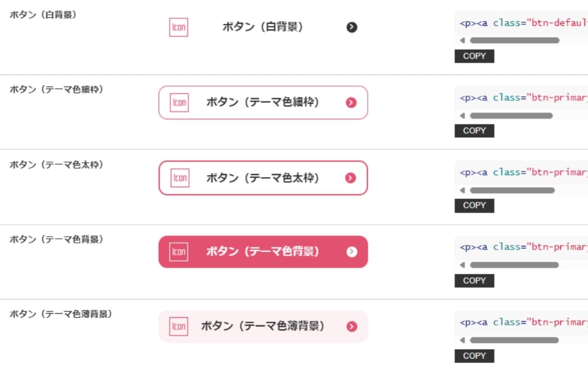588x370 pixels.
Task: Click the code scrollbar for ボタン（テーマ色薄背景）
Action: click(x=514, y=340)
